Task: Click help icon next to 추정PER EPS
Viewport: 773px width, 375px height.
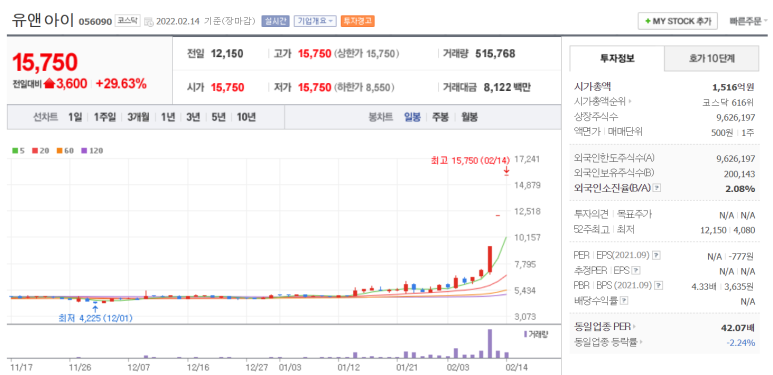Action: click(636, 270)
